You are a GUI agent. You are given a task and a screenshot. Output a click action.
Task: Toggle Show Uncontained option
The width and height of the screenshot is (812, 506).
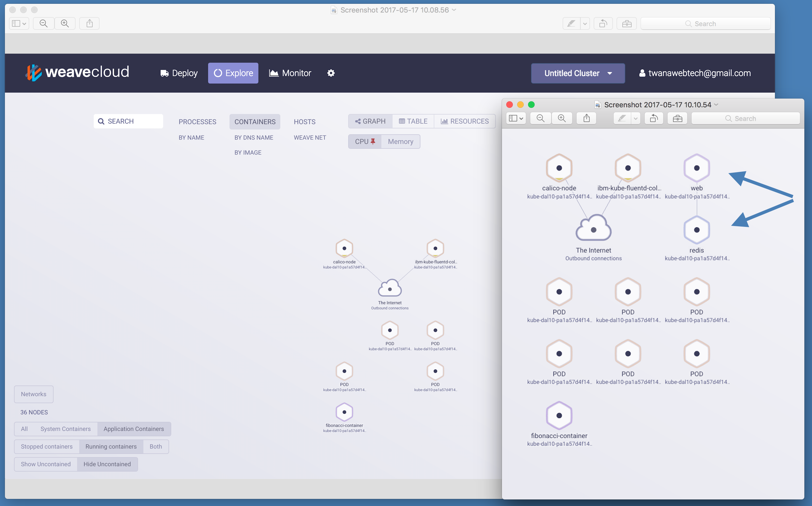[46, 464]
